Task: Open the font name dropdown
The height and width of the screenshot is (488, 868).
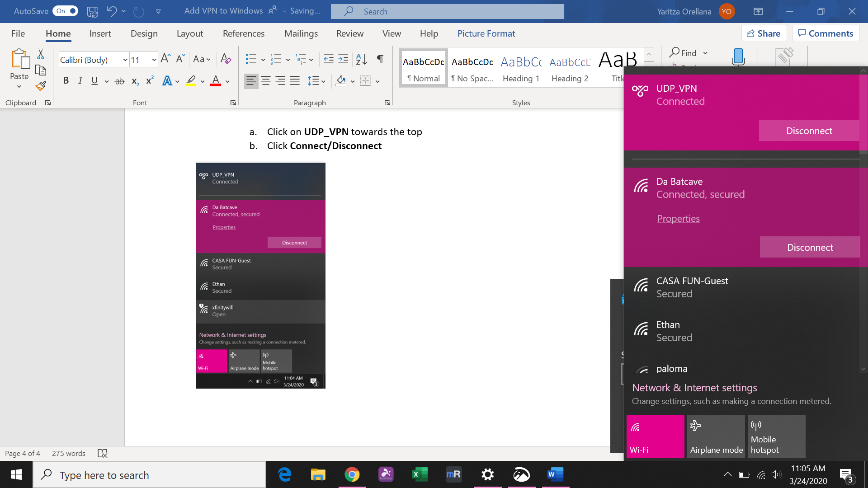Action: tap(125, 60)
